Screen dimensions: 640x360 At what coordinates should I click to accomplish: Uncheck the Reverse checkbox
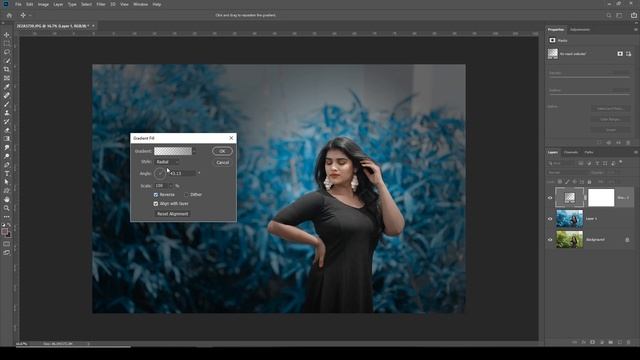coord(156,195)
